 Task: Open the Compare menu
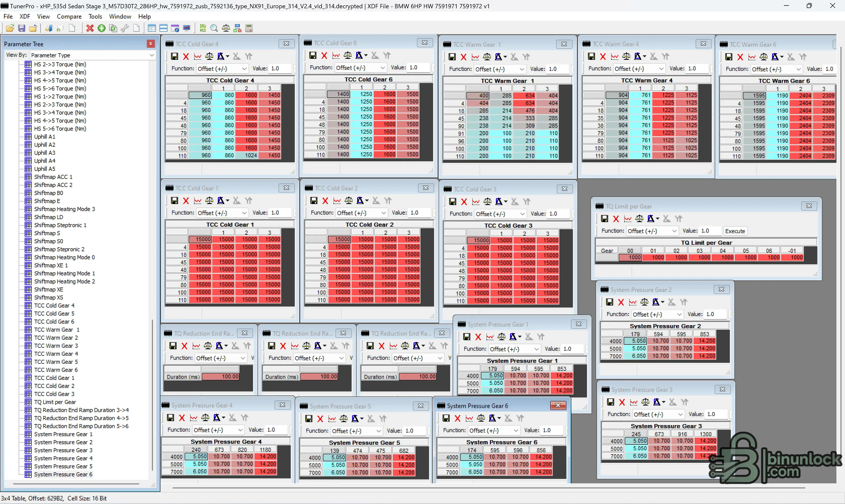click(69, 16)
